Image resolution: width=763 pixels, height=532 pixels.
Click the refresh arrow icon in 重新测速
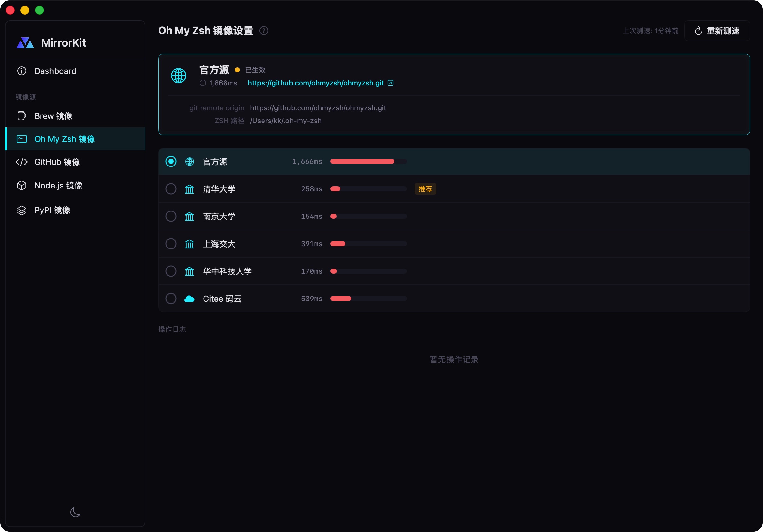point(699,31)
